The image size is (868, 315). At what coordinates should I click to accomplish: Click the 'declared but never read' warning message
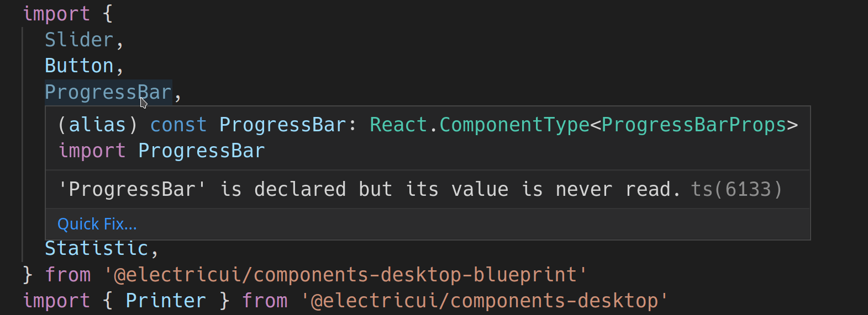pyautogui.click(x=369, y=189)
